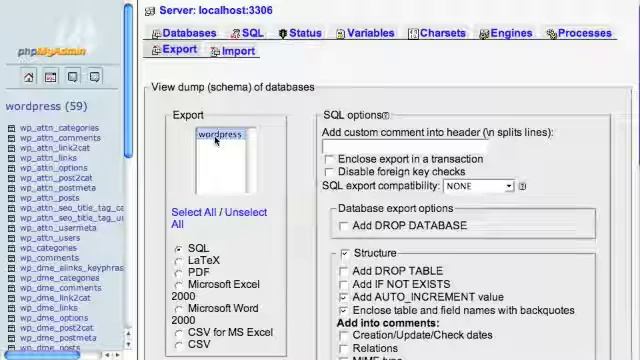Check the Relations comment option
640x360 pixels.
(344, 349)
